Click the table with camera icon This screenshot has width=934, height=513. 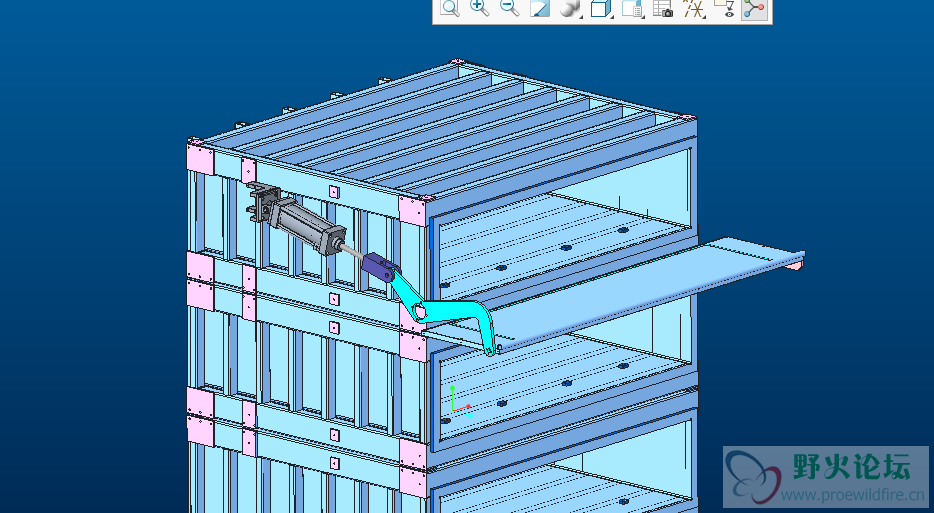tap(662, 8)
